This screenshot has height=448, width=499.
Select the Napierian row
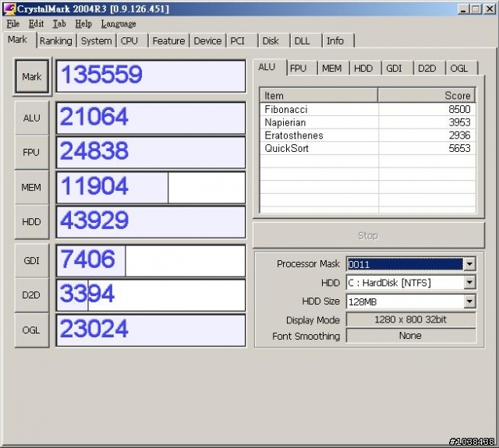pyautogui.click(x=368, y=122)
